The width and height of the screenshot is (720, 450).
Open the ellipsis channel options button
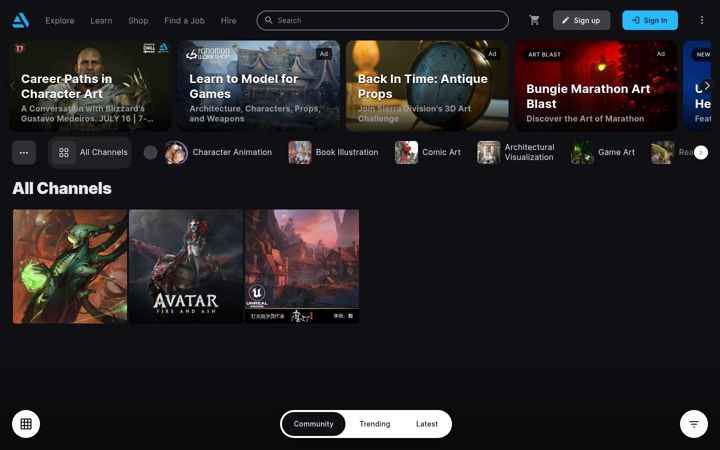click(24, 152)
